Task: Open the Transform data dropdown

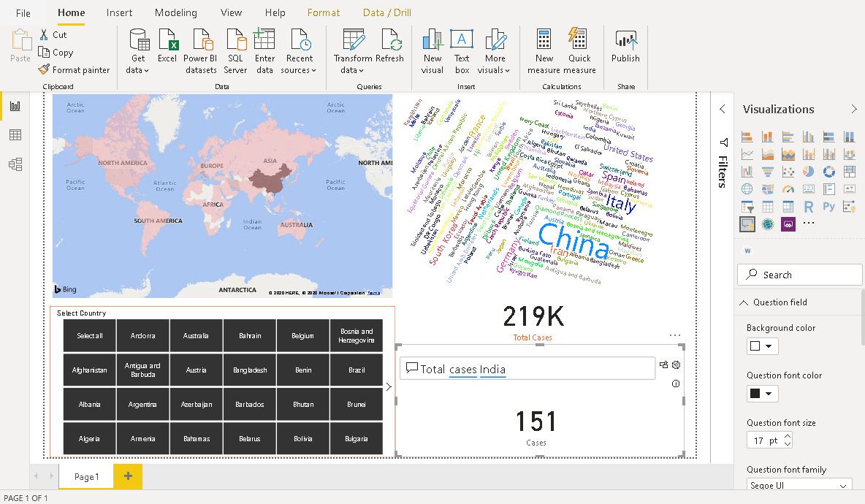Action: pos(353,52)
